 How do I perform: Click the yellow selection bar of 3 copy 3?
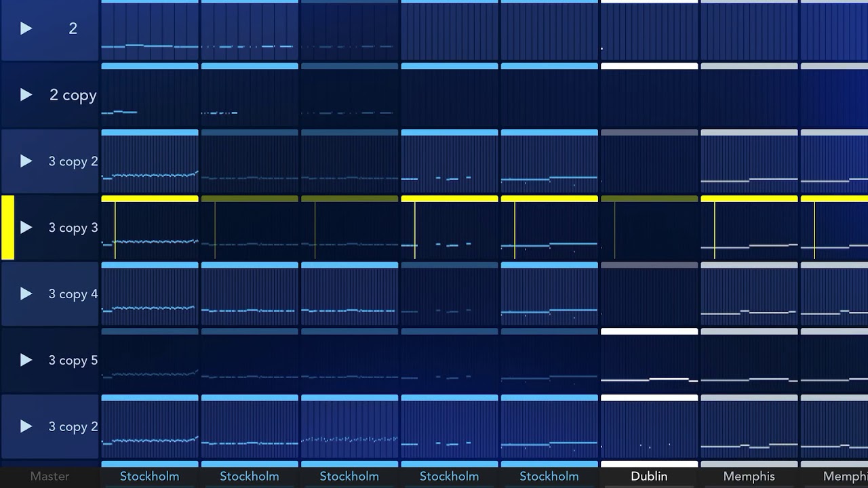(7, 228)
